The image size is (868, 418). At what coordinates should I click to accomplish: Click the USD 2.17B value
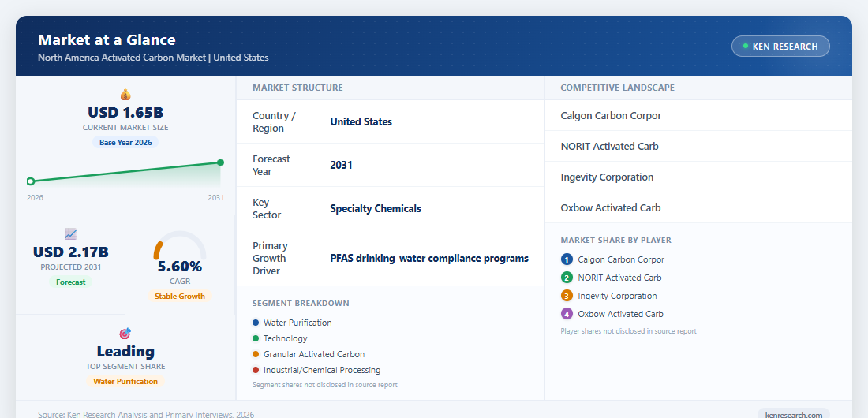click(x=71, y=252)
